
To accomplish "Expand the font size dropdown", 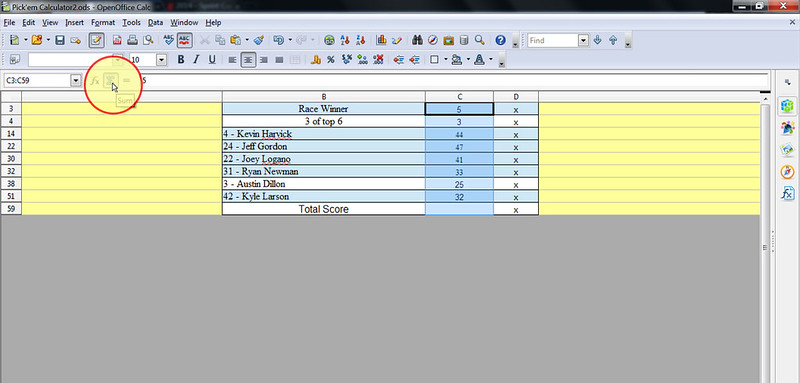I will pyautogui.click(x=162, y=60).
